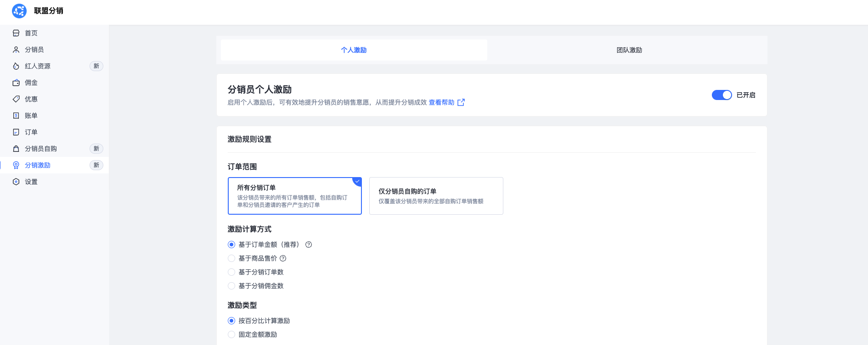Select 基于订单金额（推荐） radio option
Screen dimensions: 868x345
[x=231, y=245]
